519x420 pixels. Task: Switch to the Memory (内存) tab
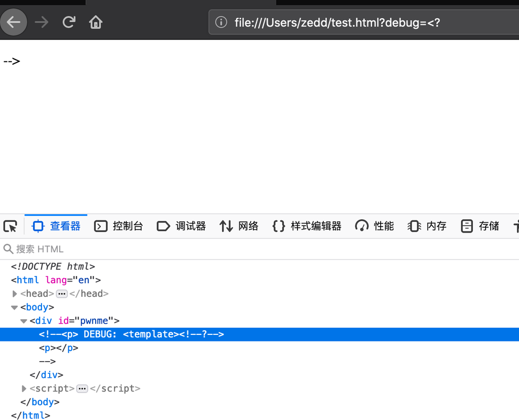click(x=427, y=226)
